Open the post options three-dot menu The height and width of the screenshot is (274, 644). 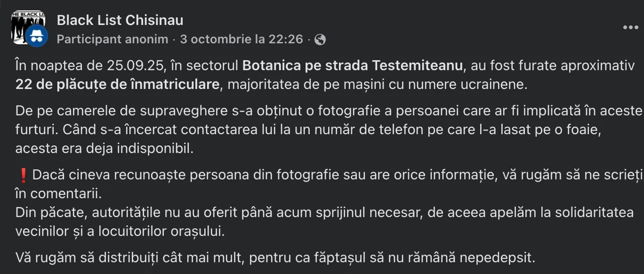click(630, 28)
